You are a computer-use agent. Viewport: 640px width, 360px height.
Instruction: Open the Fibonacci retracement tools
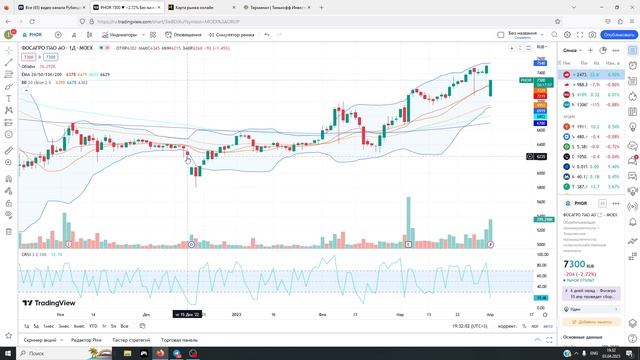[x=9, y=74]
